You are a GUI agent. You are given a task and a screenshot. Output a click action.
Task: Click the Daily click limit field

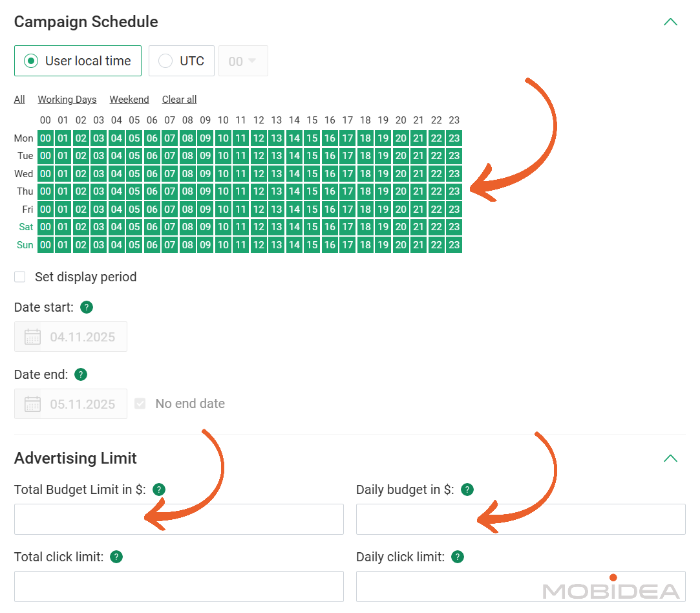click(521, 586)
